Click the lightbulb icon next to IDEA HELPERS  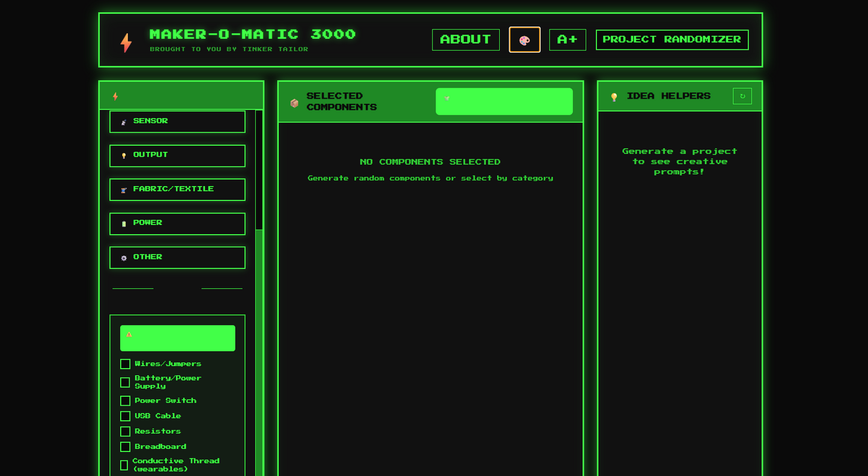click(x=613, y=96)
